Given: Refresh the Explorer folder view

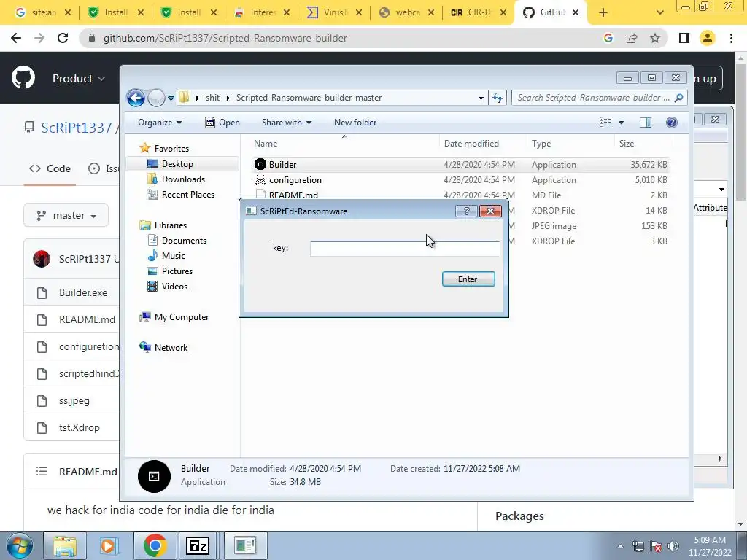Looking at the screenshot, I should (x=498, y=98).
